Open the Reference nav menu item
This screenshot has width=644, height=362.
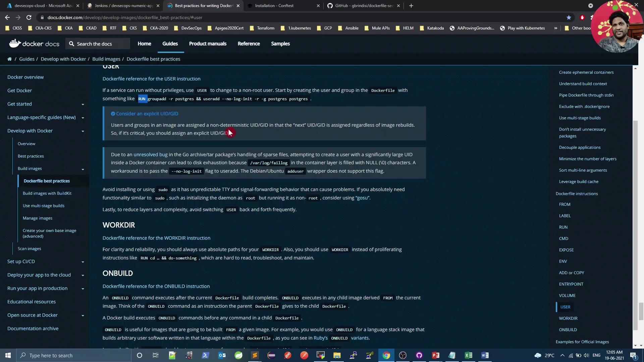[249, 44]
